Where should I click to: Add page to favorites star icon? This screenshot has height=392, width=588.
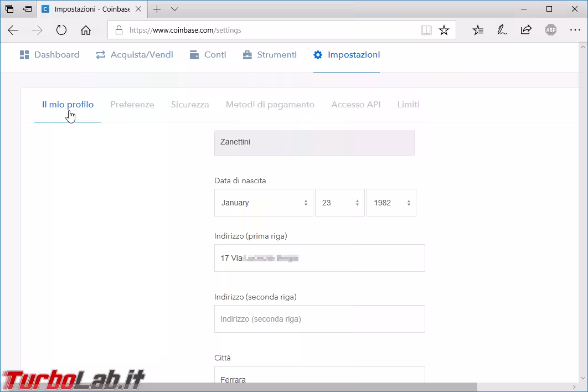point(443,30)
